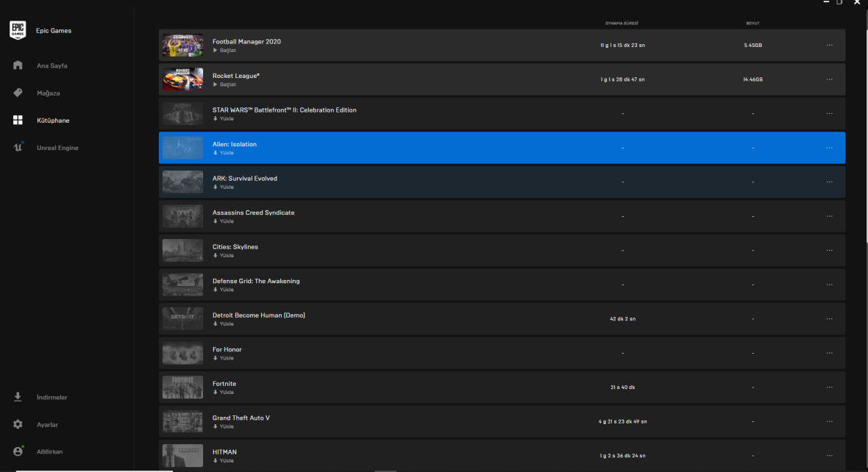Go to İndirmeler in sidebar
The height and width of the screenshot is (472, 868).
point(52,397)
